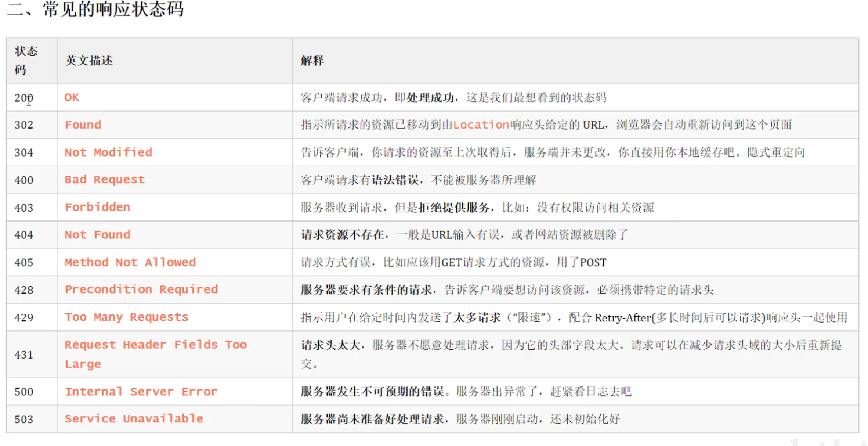
Task: Click bold 服务器尚未准备好处理请求 text
Action: (x=372, y=419)
